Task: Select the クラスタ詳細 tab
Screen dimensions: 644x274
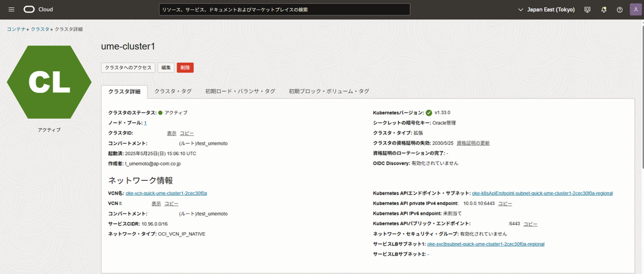Action: (x=125, y=91)
